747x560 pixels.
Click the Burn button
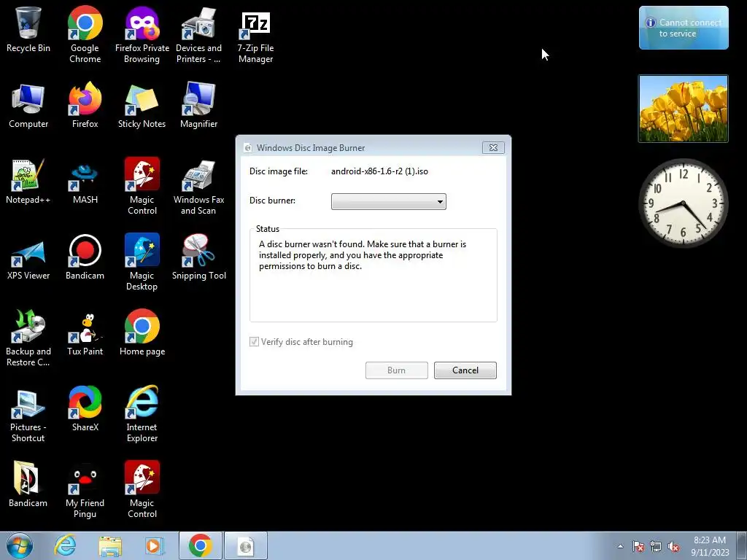coord(396,370)
